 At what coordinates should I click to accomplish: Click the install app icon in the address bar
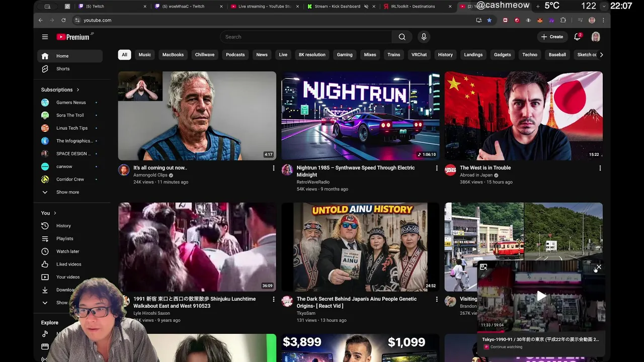pos(478,20)
